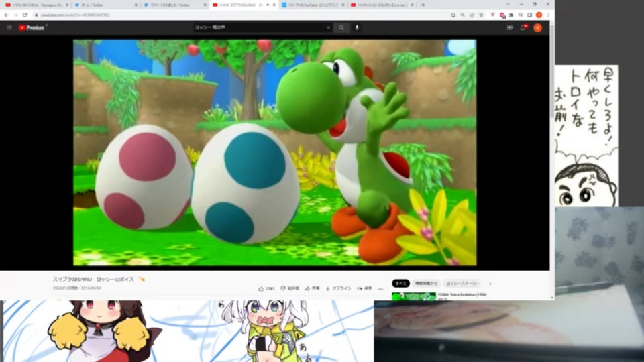The width and height of the screenshot is (644, 362).
Task: Go back in browser history
Action: [x=6, y=15]
